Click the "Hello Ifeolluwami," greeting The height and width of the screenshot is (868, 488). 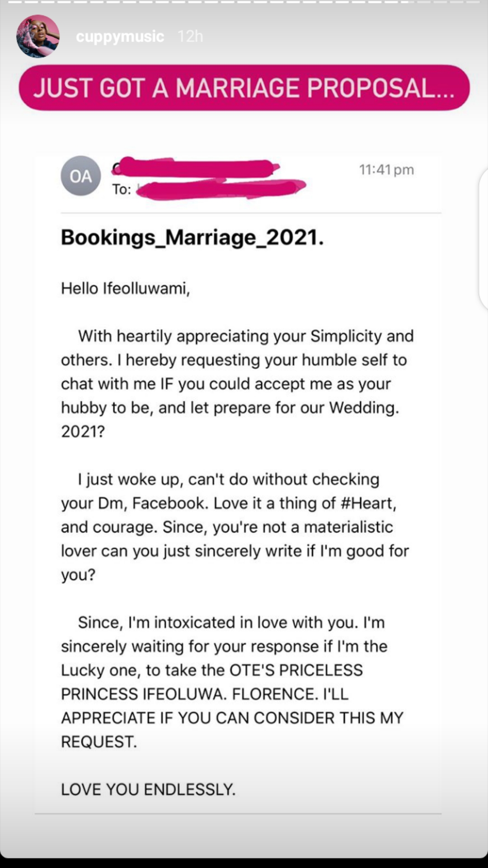point(126,288)
